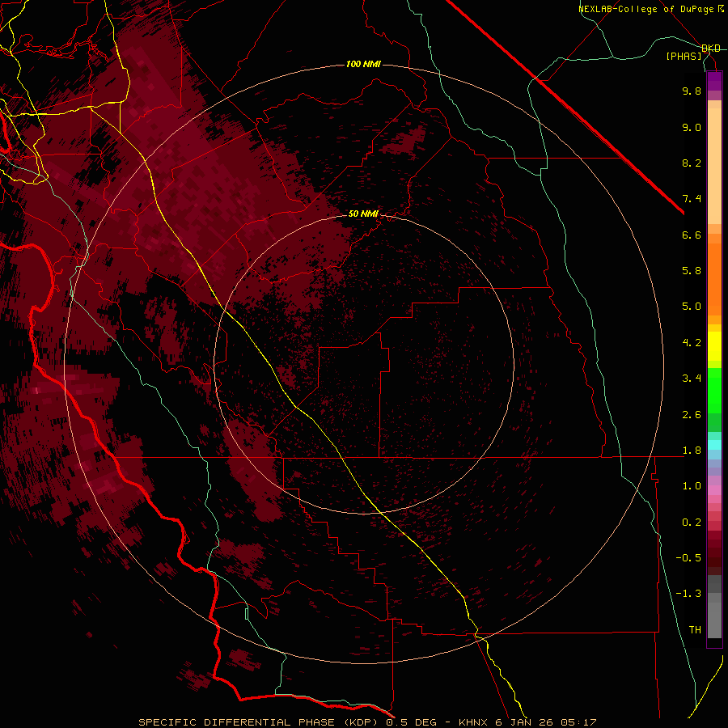
Task: Click the TH threshold label on the scale
Action: 695,630
